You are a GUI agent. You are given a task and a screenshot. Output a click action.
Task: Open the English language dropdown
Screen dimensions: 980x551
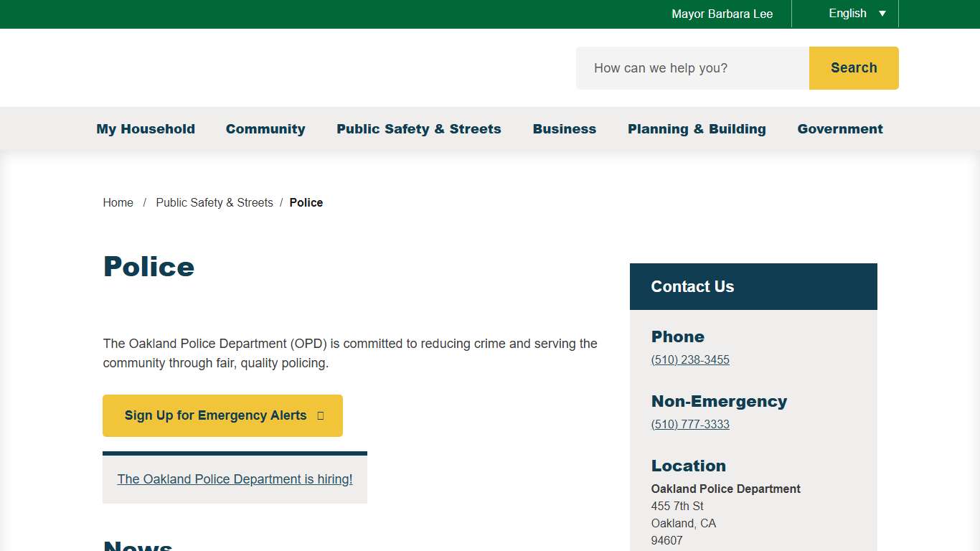[848, 14]
